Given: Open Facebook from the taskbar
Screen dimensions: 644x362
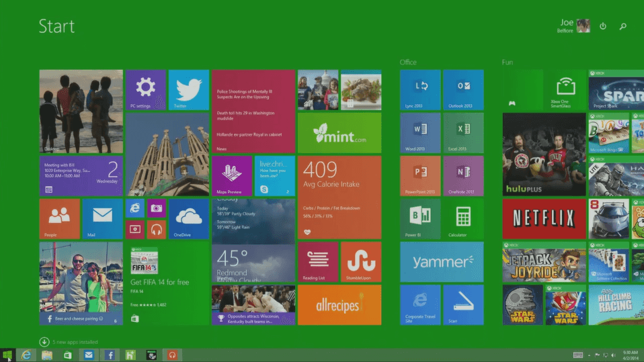Looking at the screenshot, I should pyautogui.click(x=110, y=355).
